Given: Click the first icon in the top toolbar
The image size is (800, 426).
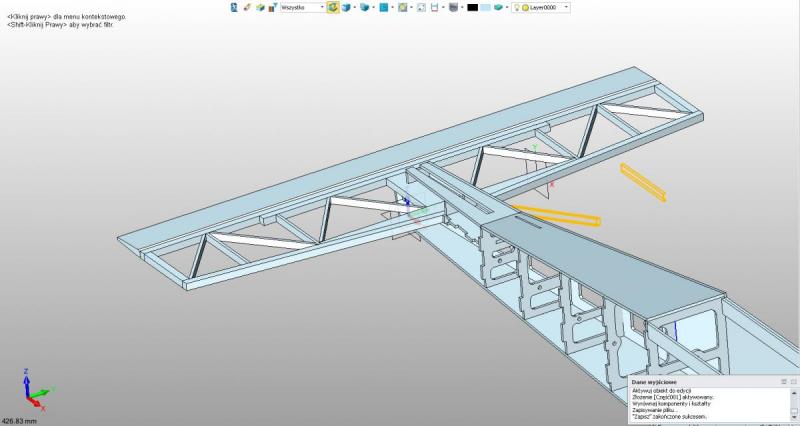Looking at the screenshot, I should pos(235,7).
